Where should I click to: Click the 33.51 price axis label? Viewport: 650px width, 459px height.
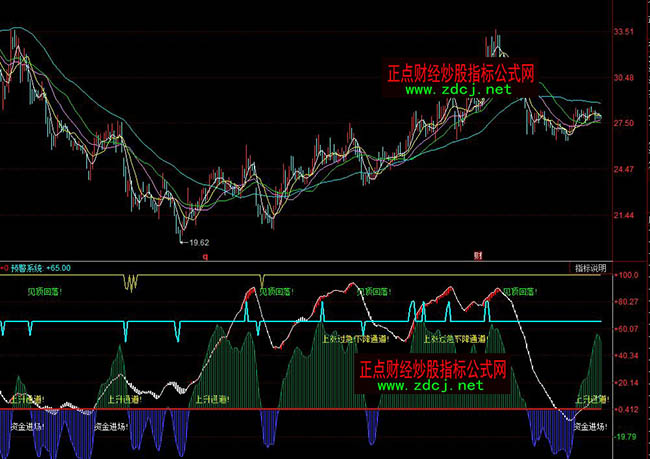point(625,32)
